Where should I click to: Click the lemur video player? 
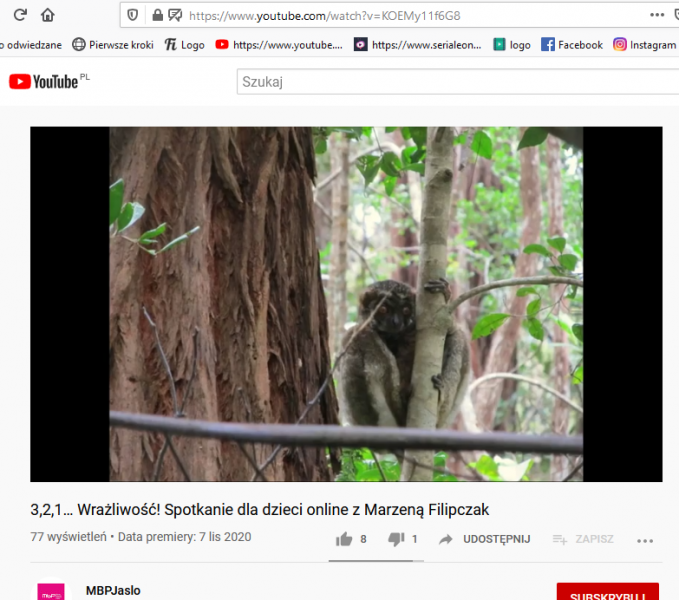coord(346,304)
